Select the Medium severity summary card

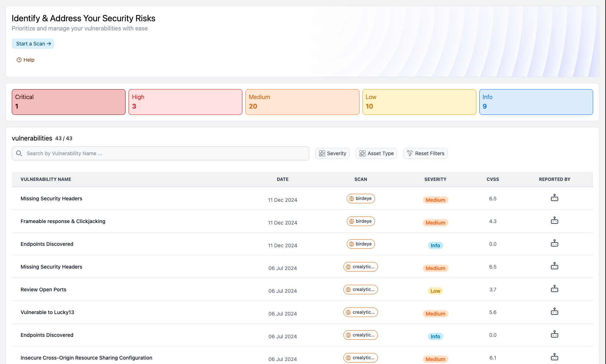302,102
